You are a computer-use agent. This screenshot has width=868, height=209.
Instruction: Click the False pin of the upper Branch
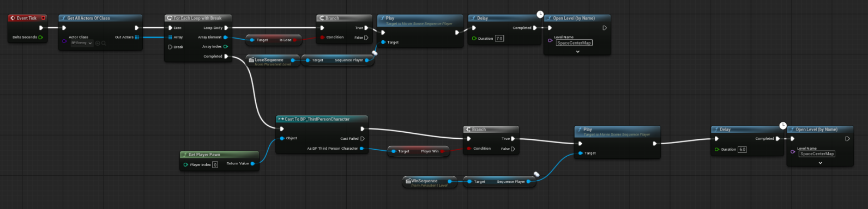(x=366, y=38)
